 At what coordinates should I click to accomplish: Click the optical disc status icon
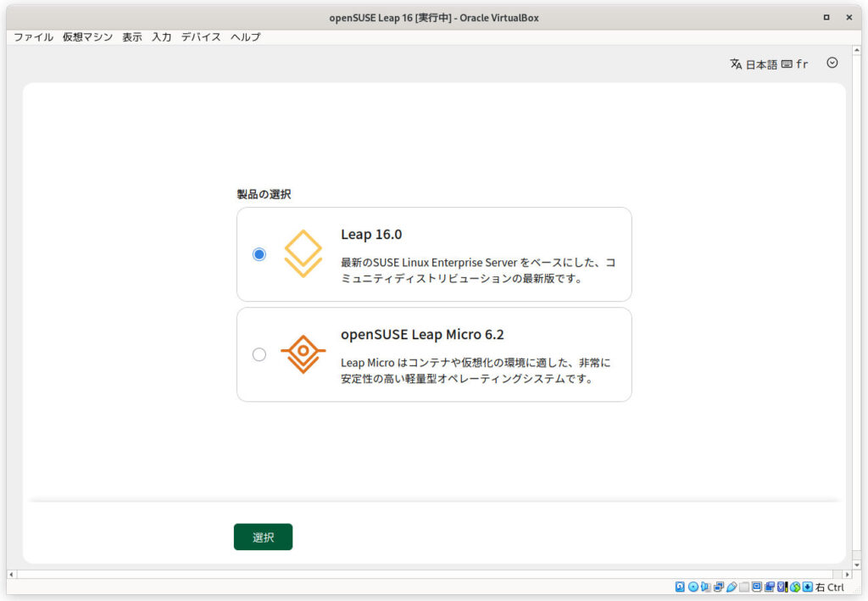[693, 587]
